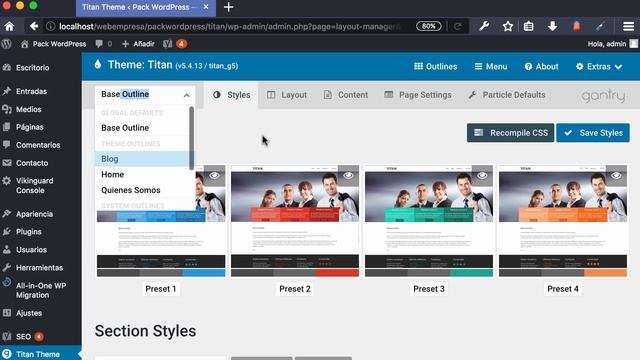Switch to the Content tab
This screenshot has width=640, height=360.
click(x=346, y=95)
